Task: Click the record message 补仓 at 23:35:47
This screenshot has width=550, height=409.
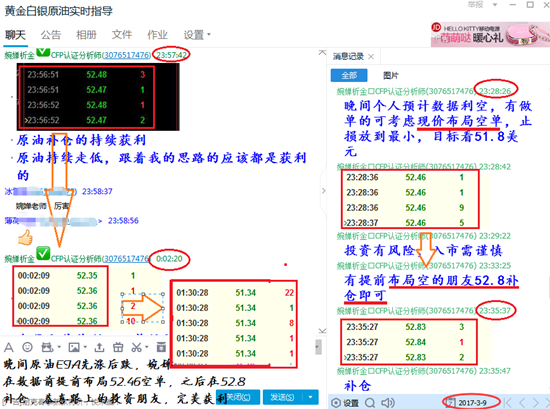Action: (357, 386)
